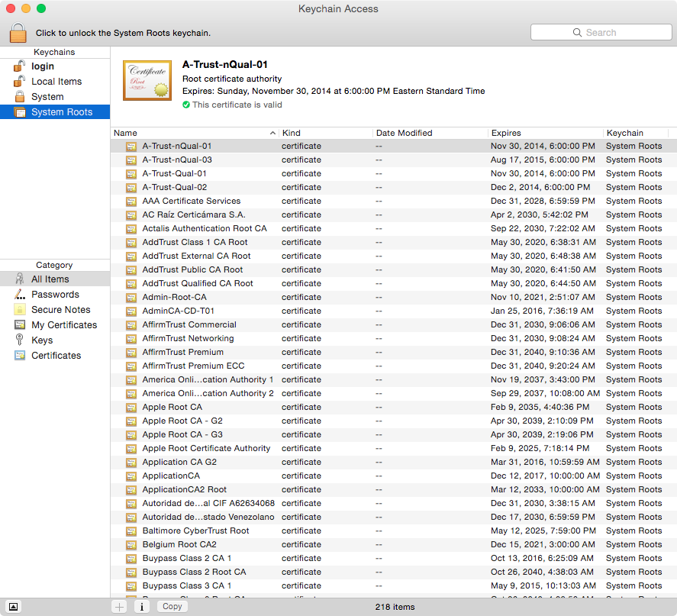Screen dimensions: 677x616
Task: Select Actalis Authentication Root CA row
Action: coord(393,229)
